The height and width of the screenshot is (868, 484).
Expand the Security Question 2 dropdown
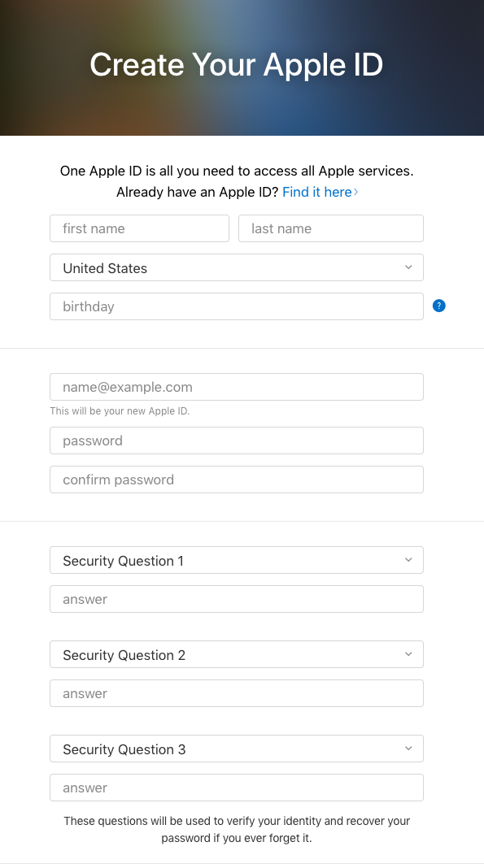(x=237, y=654)
